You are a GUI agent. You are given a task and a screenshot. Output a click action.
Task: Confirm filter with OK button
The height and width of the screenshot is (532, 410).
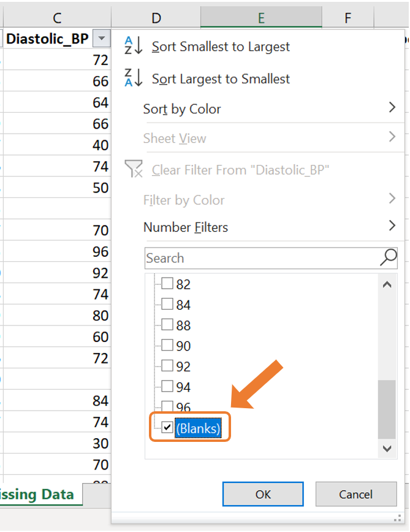[x=263, y=494]
